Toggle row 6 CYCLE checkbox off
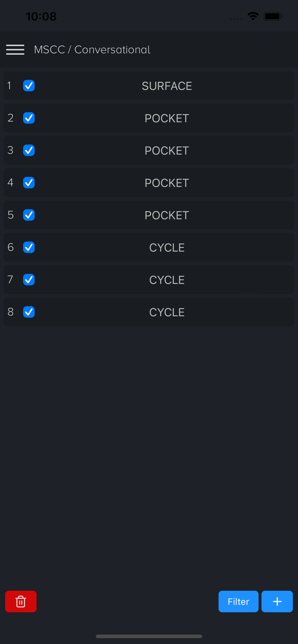This screenshot has height=644, width=298. (29, 247)
